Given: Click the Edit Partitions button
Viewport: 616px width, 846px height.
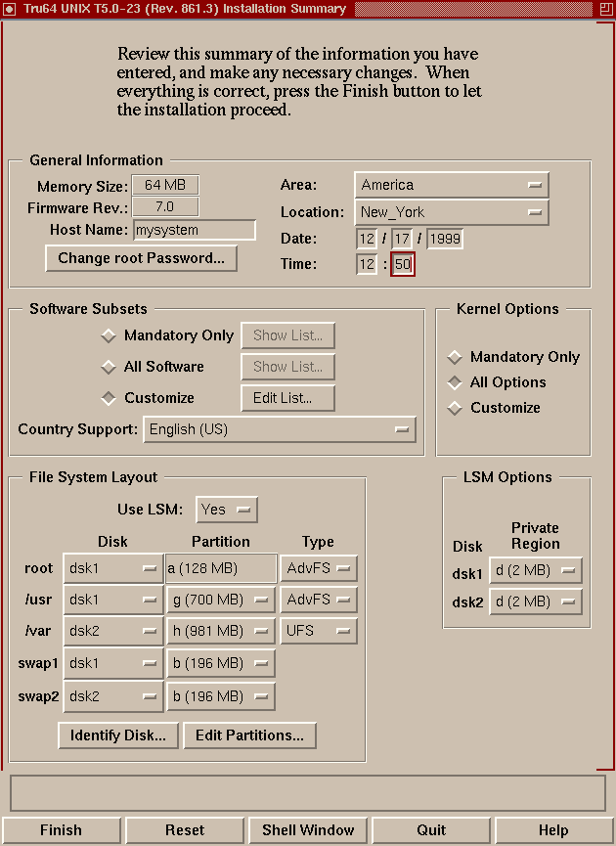Looking at the screenshot, I should pos(249,735).
